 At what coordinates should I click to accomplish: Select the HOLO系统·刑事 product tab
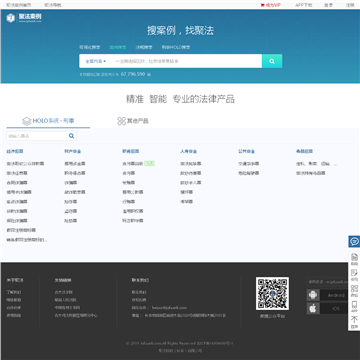coord(48,121)
